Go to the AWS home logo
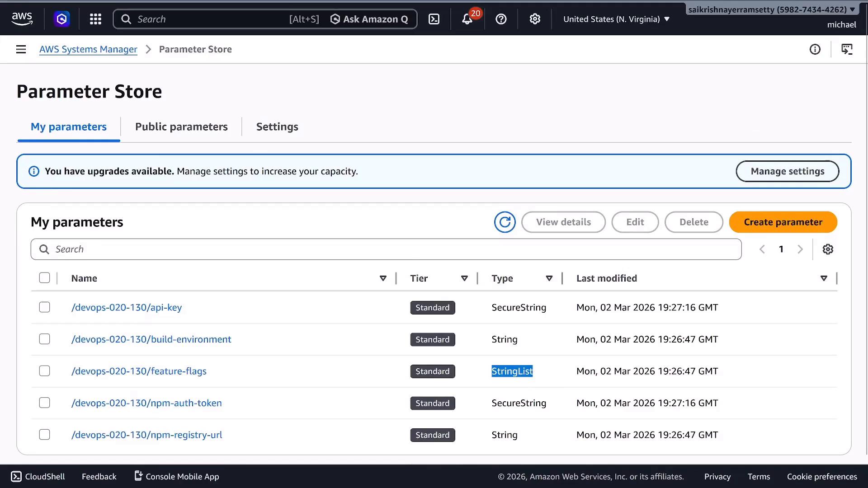Viewport: 868px width, 488px height. pyautogui.click(x=22, y=19)
